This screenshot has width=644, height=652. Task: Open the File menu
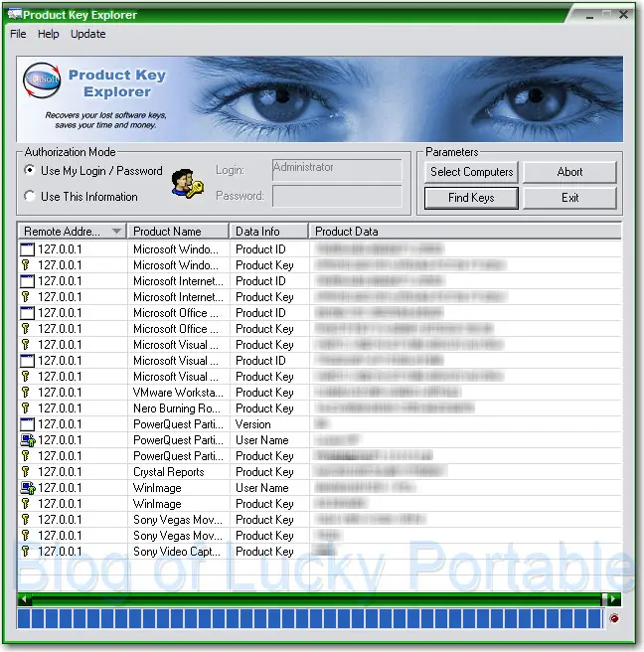[18, 34]
